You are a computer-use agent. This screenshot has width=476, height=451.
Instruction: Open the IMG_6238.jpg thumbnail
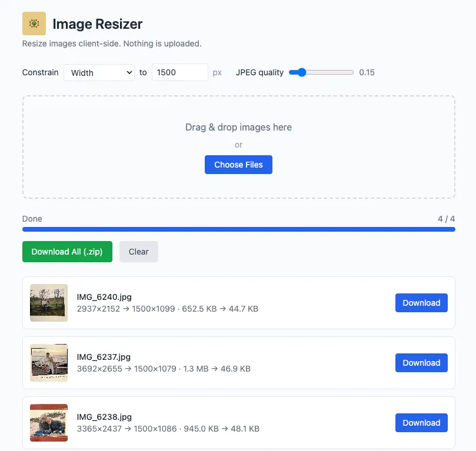49,423
